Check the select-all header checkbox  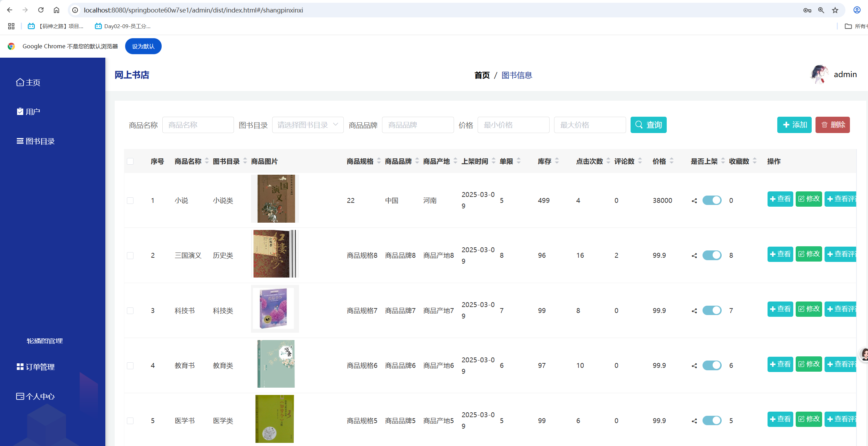[x=130, y=162]
